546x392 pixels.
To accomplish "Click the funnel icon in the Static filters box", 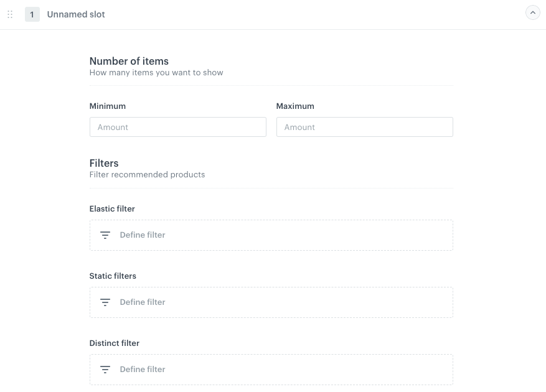I will click(105, 302).
